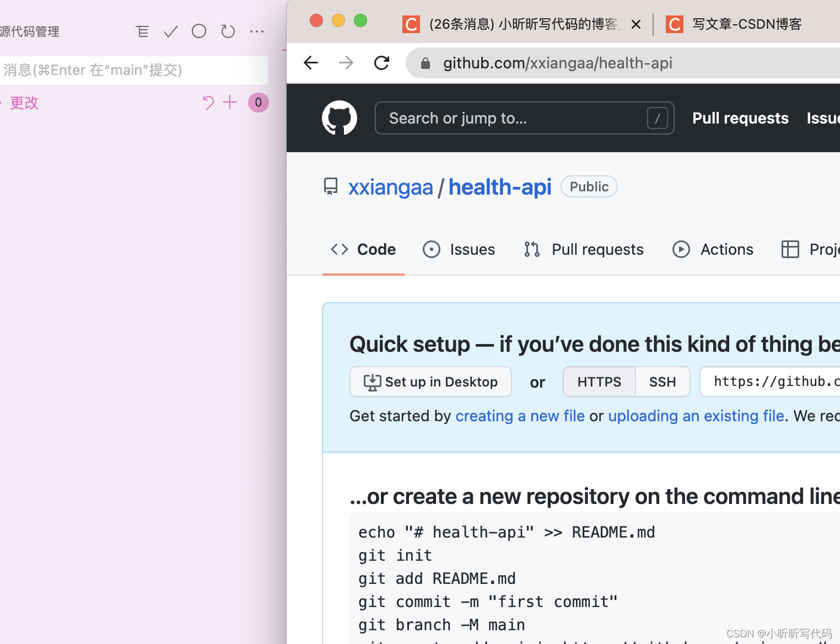Close the 小昕昕写代码的博客 tab
Image resolution: width=840 pixels, height=644 pixels.
click(x=636, y=24)
